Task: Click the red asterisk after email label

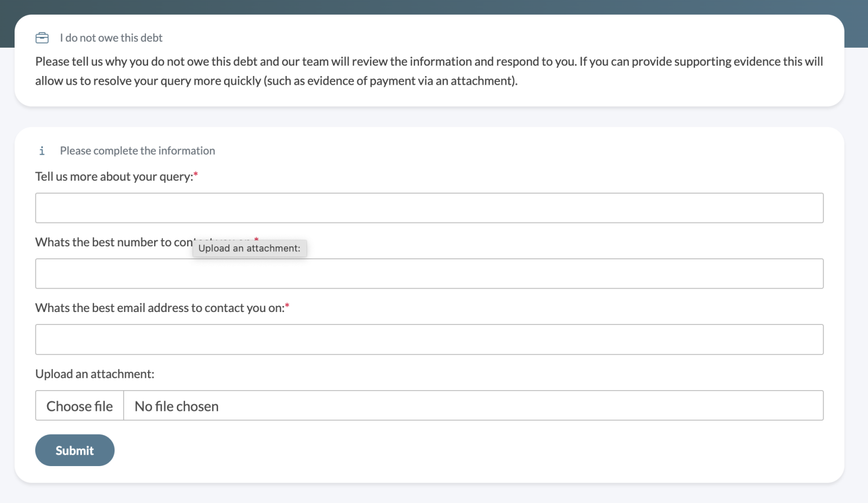Action: tap(287, 305)
